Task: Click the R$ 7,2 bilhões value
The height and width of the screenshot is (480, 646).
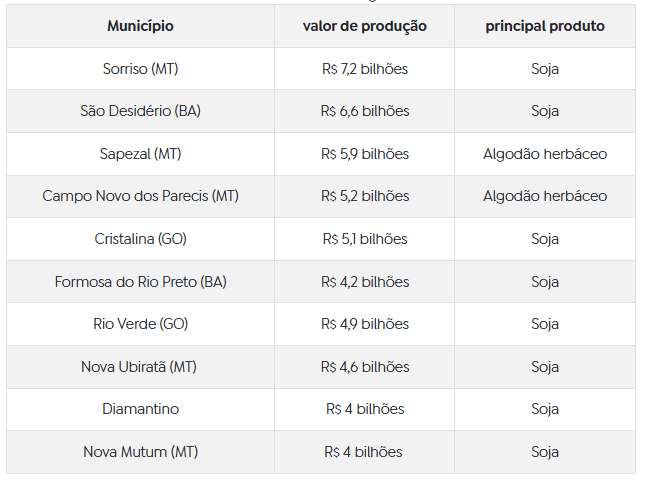Action: click(x=365, y=69)
